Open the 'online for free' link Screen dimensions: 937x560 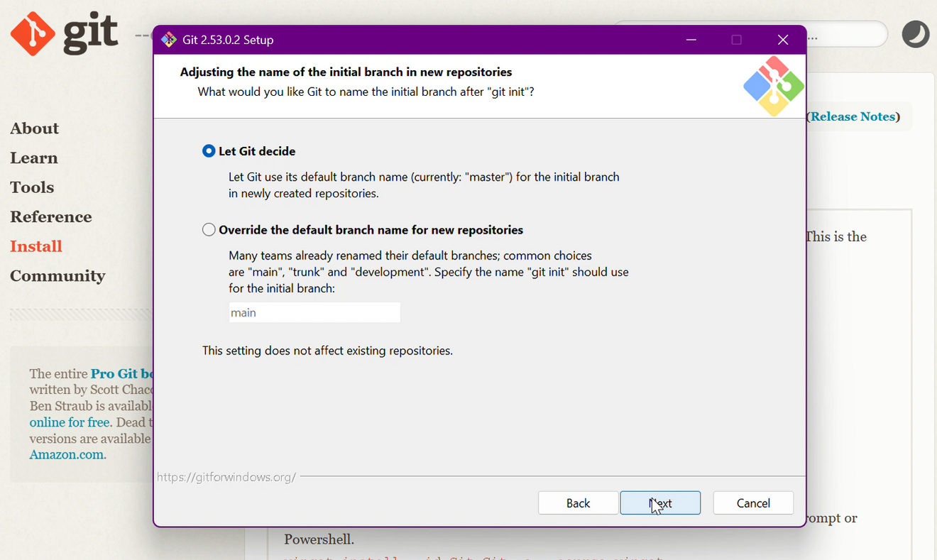click(x=70, y=422)
